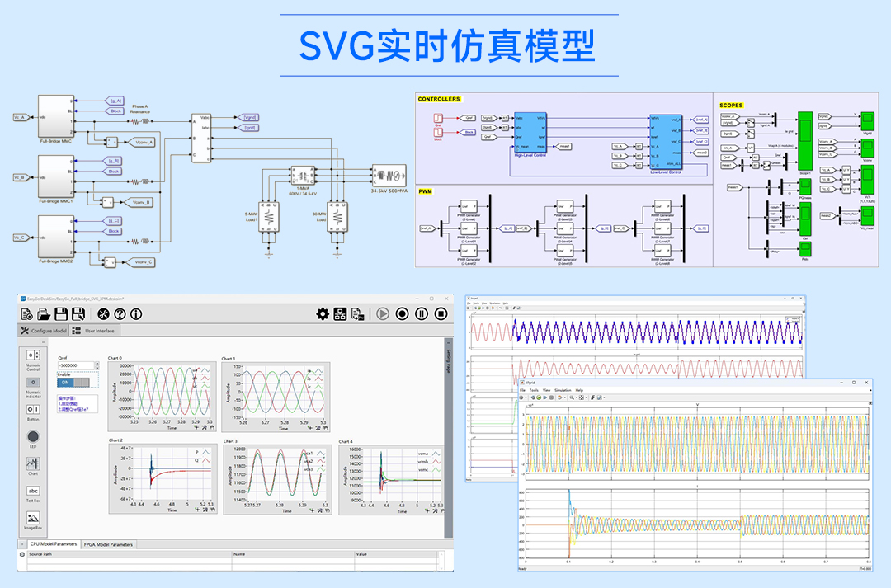This screenshot has height=588, width=891.
Task: Click the Chart 3 plot area
Action: click(x=288, y=474)
